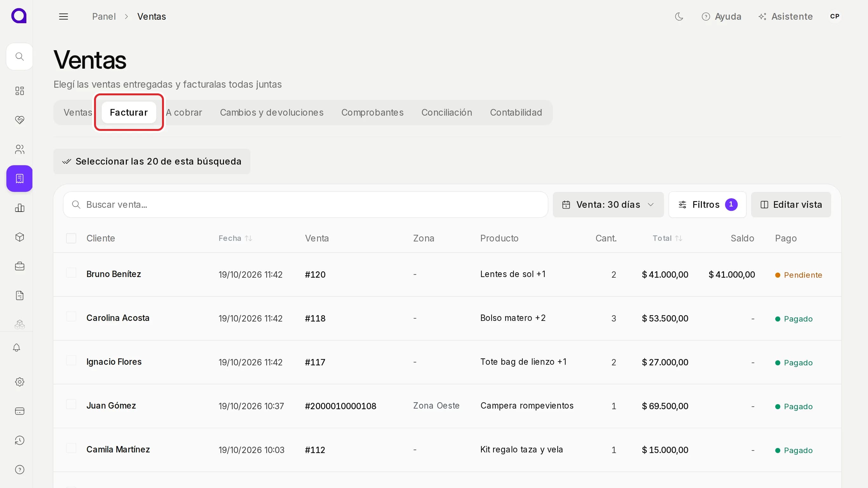Open the handshake heart icon in sidebar
Image resolution: width=868 pixels, height=488 pixels.
(20, 120)
